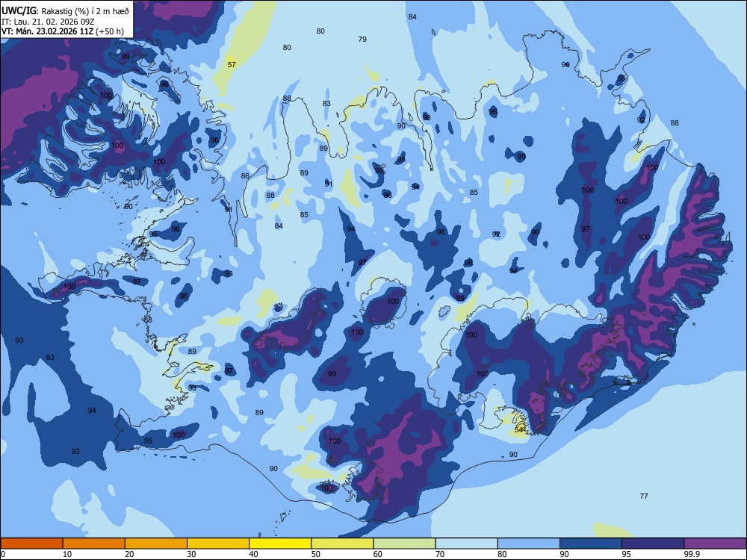747x560 pixels.
Task: Click the title 'UWC/IG: Rakastig (%) í 2 m hæð'
Action: tap(65, 11)
